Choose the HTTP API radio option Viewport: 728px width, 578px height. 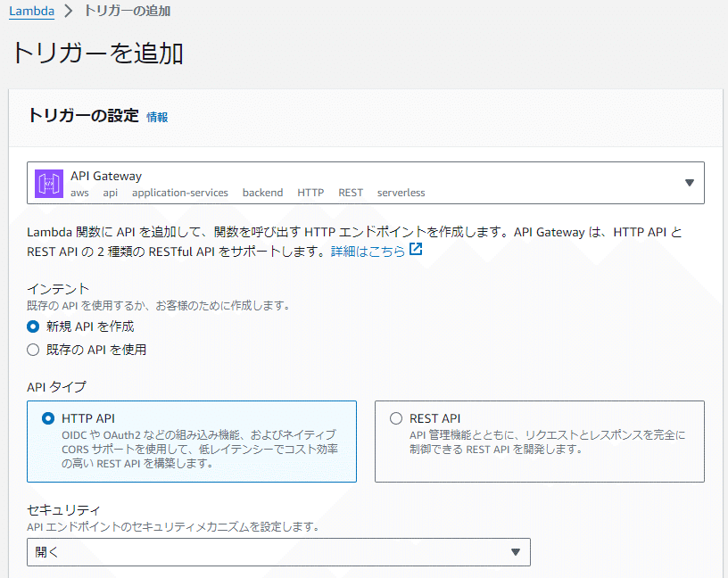click(x=48, y=418)
